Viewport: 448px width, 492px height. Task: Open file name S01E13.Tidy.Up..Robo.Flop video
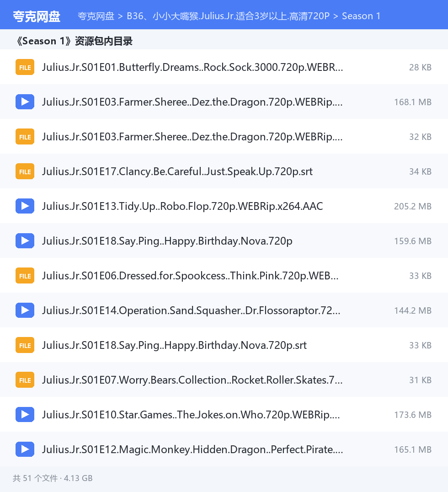[182, 206]
